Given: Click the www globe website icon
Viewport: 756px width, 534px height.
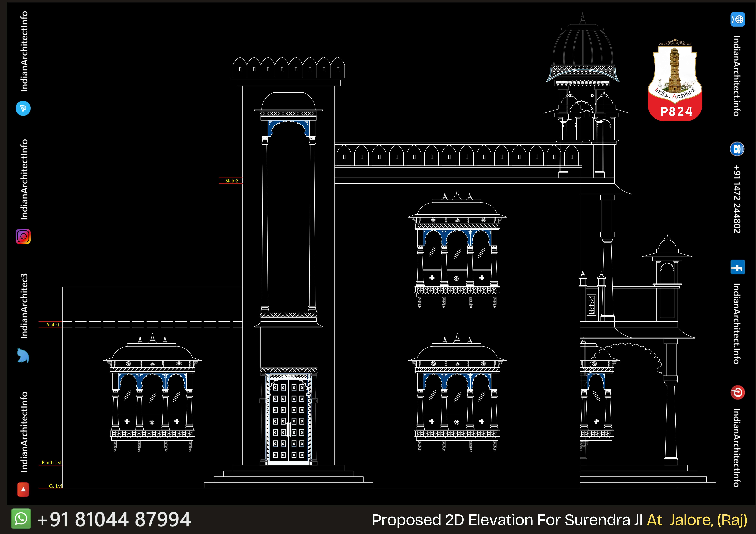Looking at the screenshot, I should 738,19.
